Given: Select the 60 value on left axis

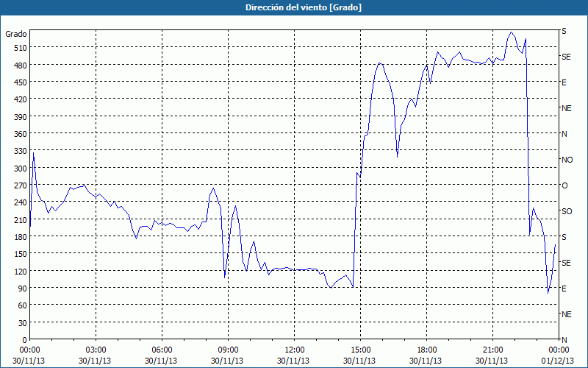Looking at the screenshot, I should [23, 305].
